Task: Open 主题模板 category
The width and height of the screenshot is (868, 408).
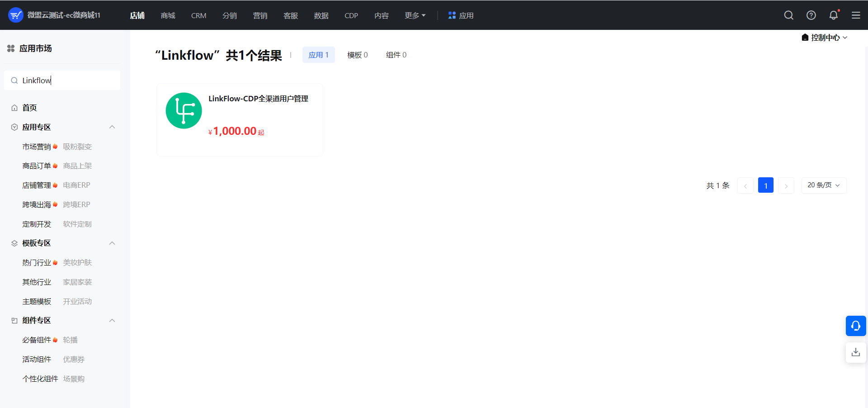Action: (37, 301)
